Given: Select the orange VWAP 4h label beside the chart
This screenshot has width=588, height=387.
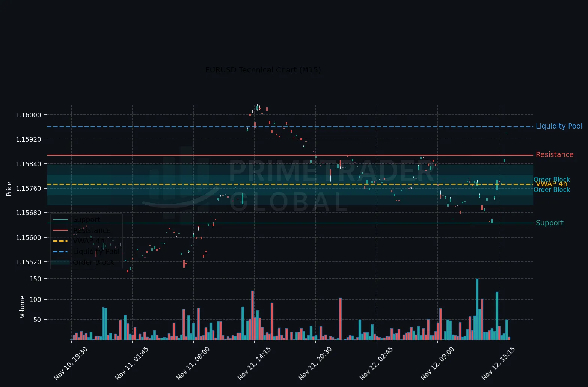Looking at the screenshot, I should pyautogui.click(x=552, y=184).
